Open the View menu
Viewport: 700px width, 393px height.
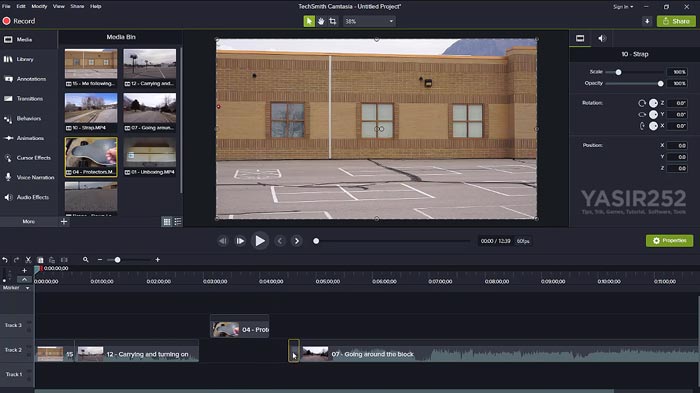[58, 6]
